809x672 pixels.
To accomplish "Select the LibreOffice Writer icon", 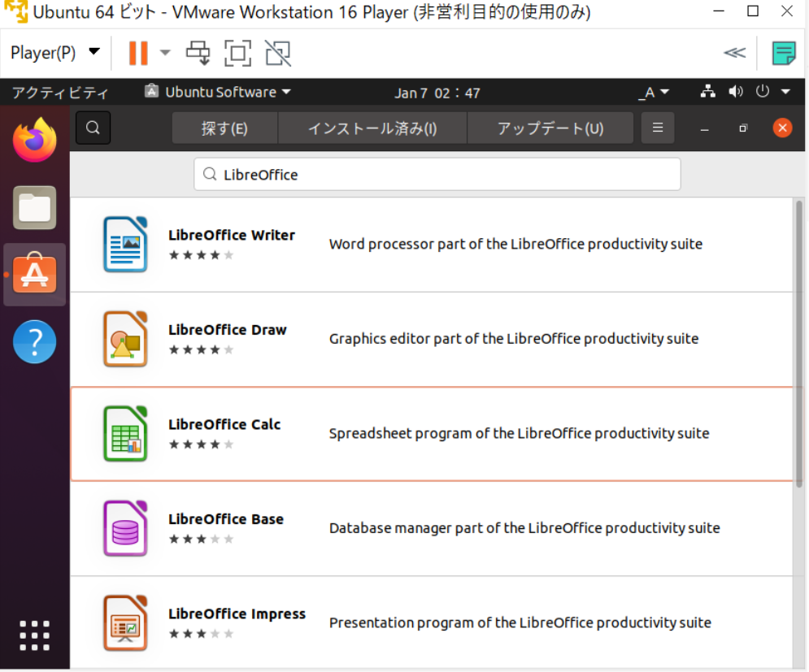I will (125, 244).
